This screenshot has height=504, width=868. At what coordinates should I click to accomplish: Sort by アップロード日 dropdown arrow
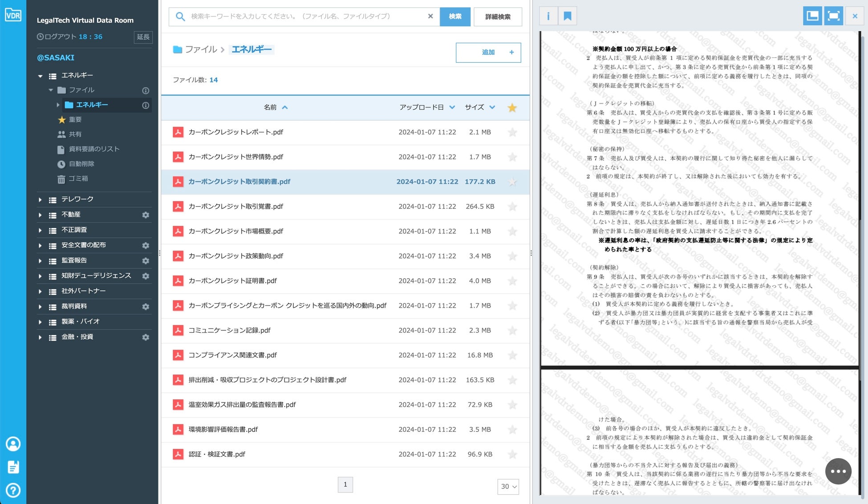[452, 107]
